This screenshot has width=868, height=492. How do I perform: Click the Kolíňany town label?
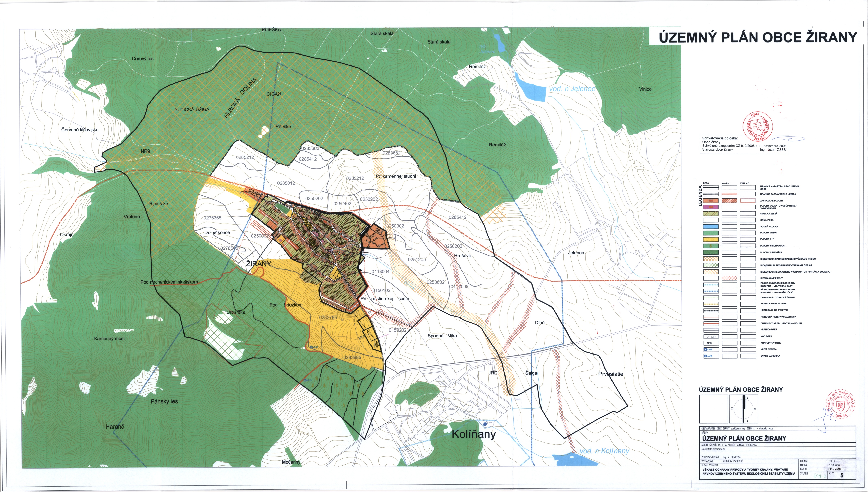474,435
